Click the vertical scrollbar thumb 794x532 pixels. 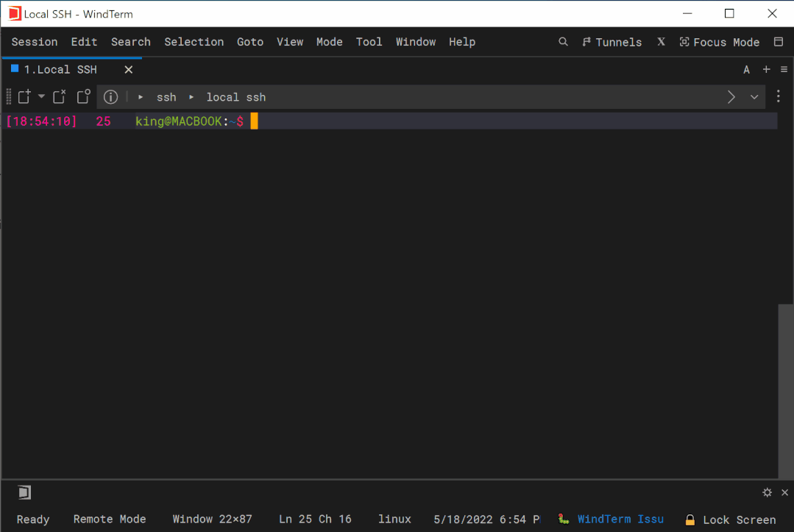click(x=786, y=391)
